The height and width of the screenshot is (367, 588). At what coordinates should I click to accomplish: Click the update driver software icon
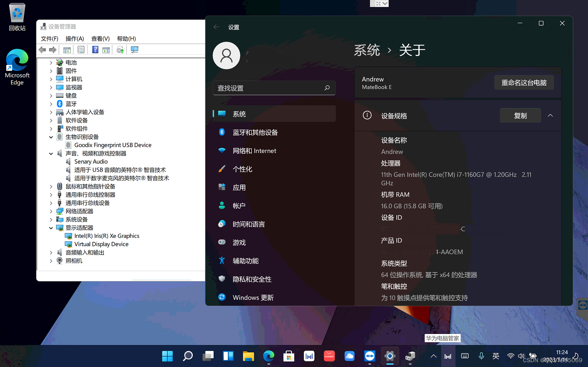point(120,50)
